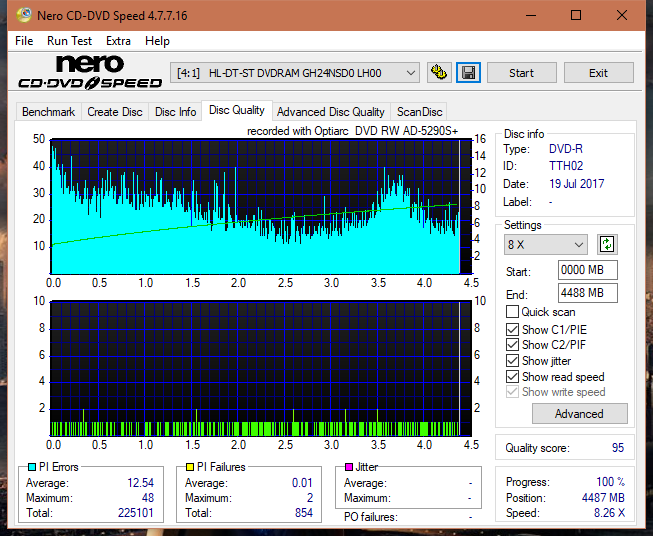Open the File menu
This screenshot has width=653, height=536.
tap(24, 41)
